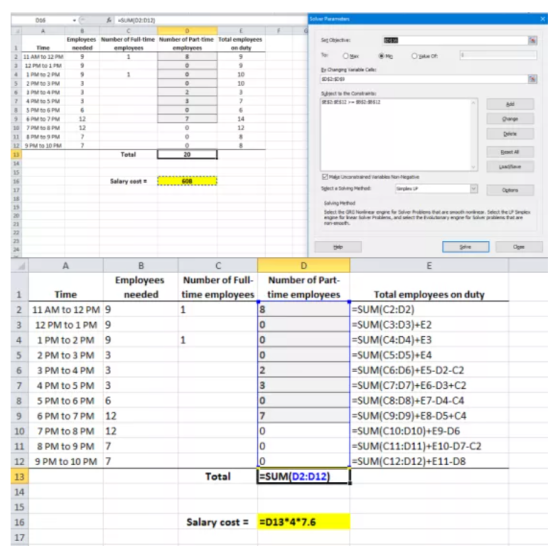This screenshot has width=560, height=546.
Task: Select column D header in the lower sheet
Action: (x=304, y=266)
